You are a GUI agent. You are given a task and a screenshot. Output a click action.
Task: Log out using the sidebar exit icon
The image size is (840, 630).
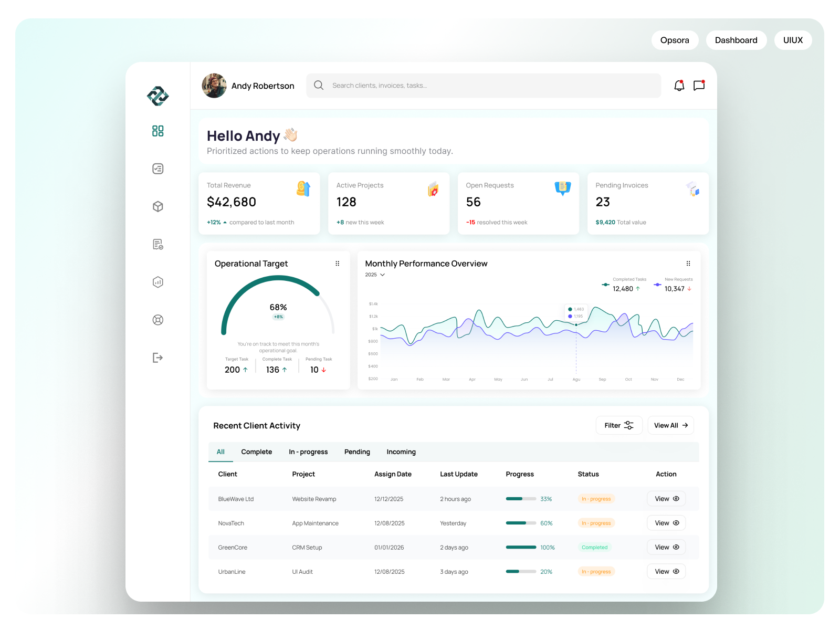pos(157,358)
